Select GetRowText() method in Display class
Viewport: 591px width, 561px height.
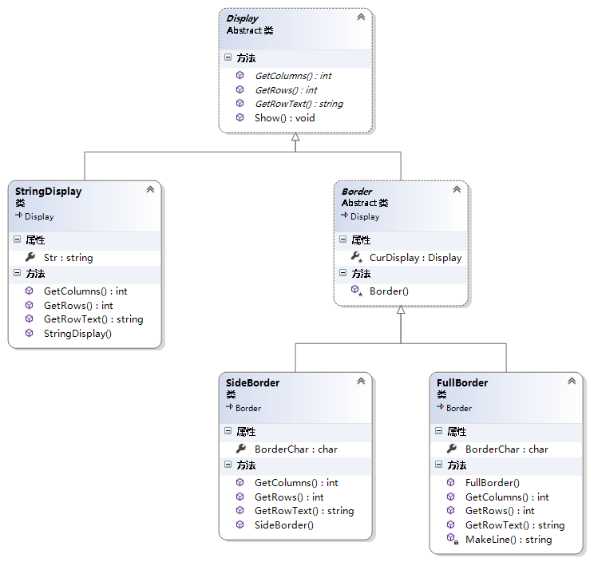(299, 104)
